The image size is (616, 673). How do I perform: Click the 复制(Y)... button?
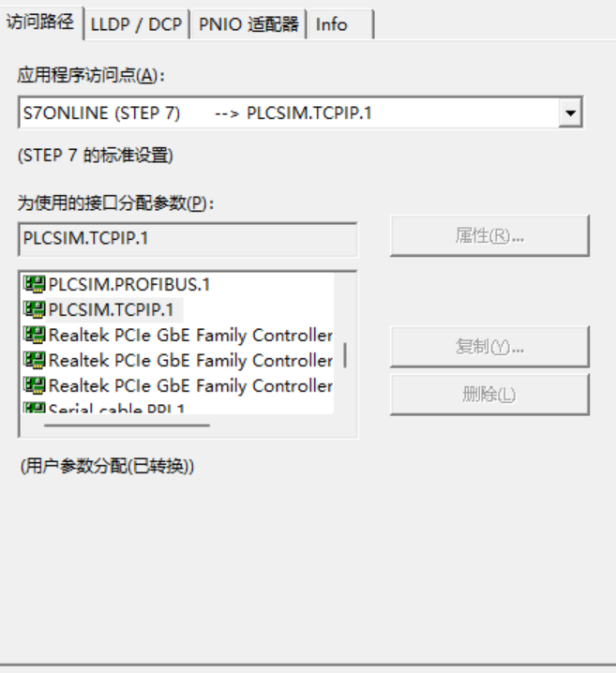coord(489,348)
